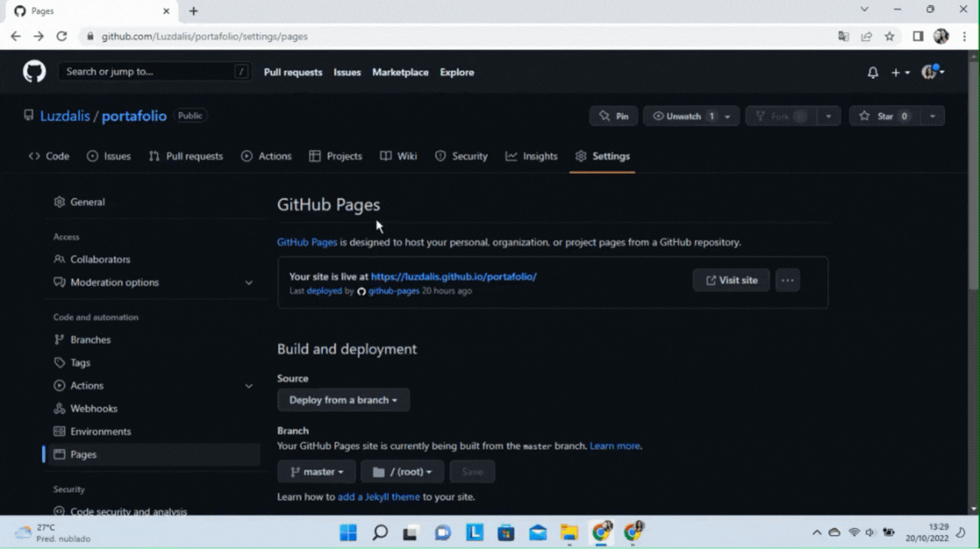Open the luzdalis.github.io/portafolio site URL
Screen dimensions: 980x551
[454, 276]
